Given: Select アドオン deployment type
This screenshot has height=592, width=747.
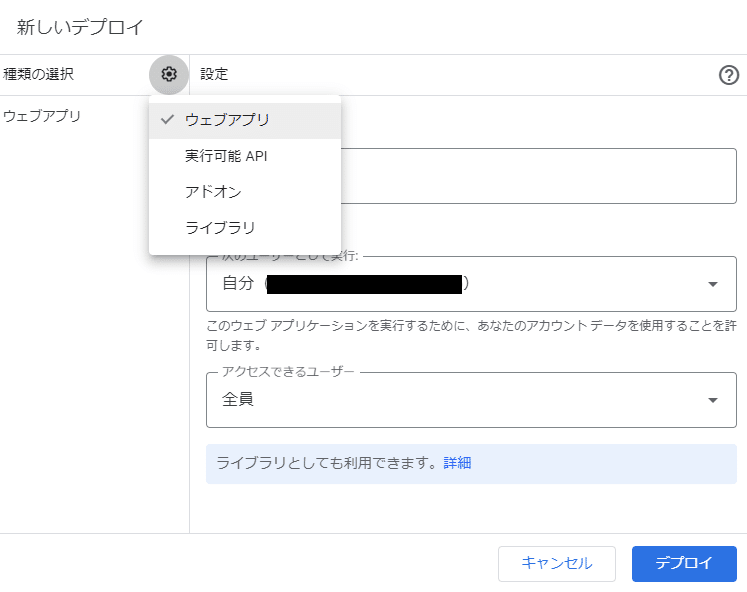Looking at the screenshot, I should tap(245, 192).
